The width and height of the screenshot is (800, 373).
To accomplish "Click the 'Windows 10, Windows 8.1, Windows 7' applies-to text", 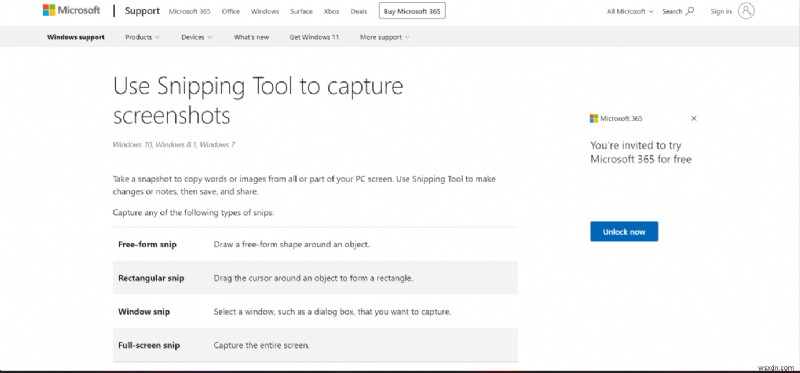I will [173, 145].
